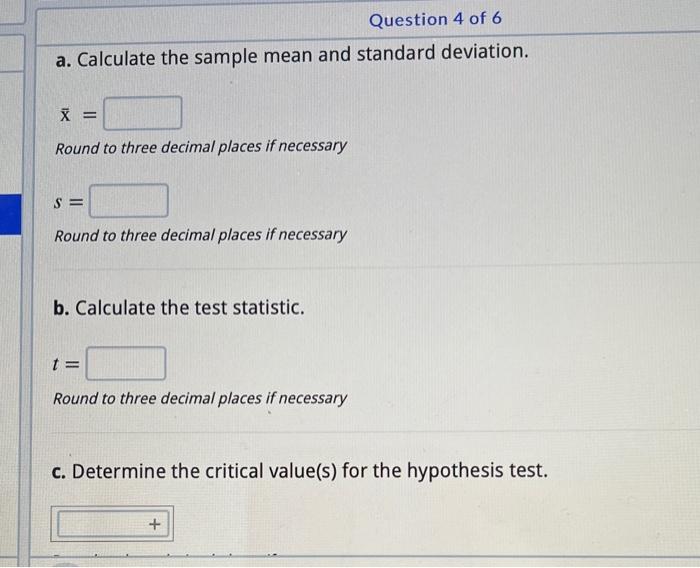Click the standard deviation s input box
The width and height of the screenshot is (700, 568).
[129, 201]
